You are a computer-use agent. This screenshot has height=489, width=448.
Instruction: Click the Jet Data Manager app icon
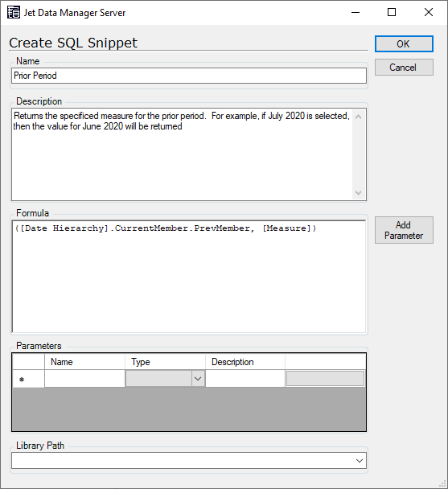pos(14,13)
